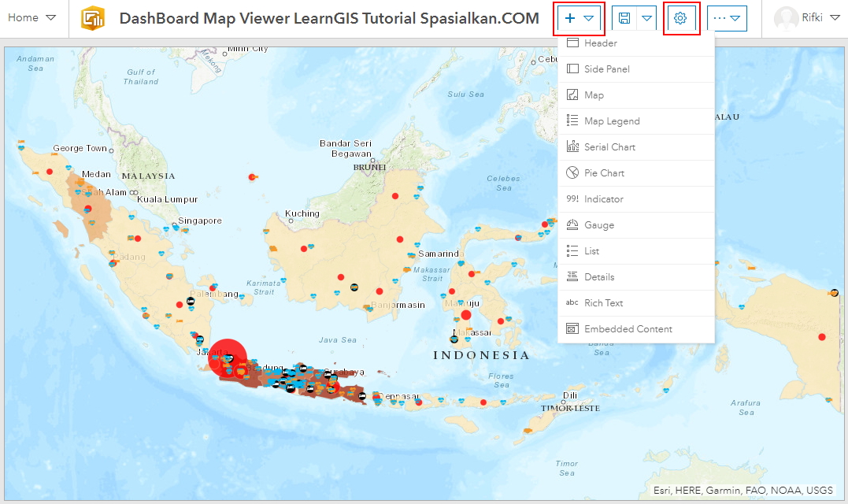This screenshot has width=848, height=504.
Task: Expand the Add element dropdown arrow
Action: [588, 18]
